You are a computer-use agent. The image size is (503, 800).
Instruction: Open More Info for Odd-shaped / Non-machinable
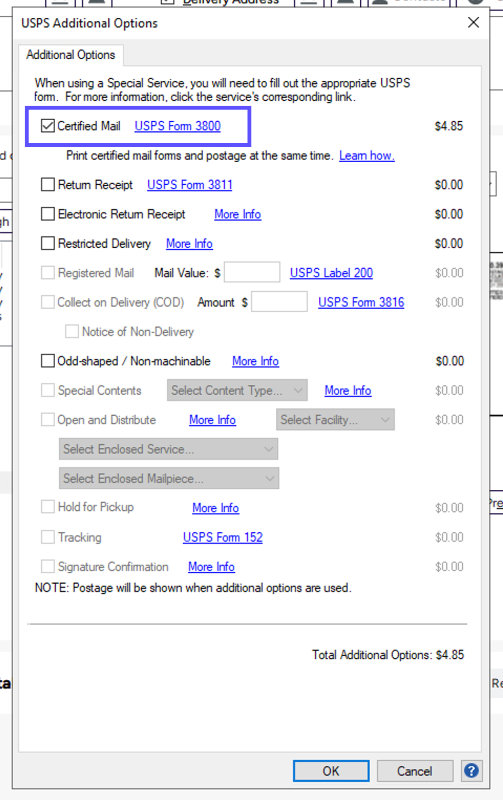(256, 361)
